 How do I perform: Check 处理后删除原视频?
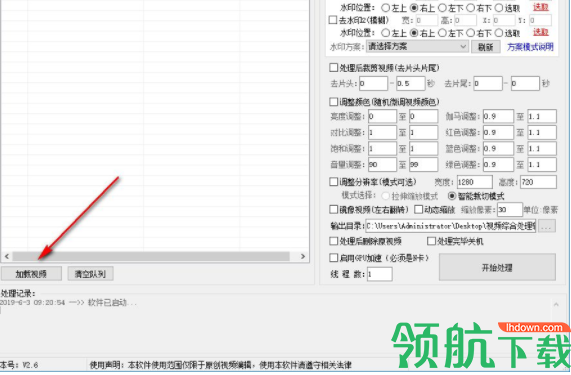coord(333,241)
